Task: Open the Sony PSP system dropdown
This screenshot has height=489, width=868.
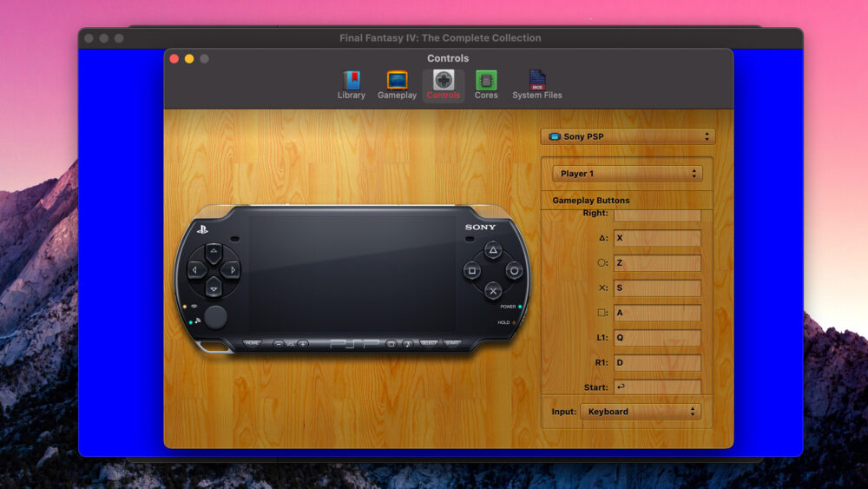Action: coord(628,136)
